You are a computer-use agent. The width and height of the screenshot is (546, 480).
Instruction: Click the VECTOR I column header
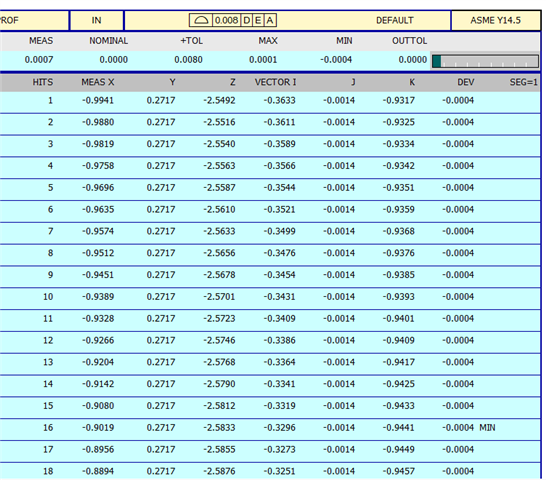coord(275,82)
